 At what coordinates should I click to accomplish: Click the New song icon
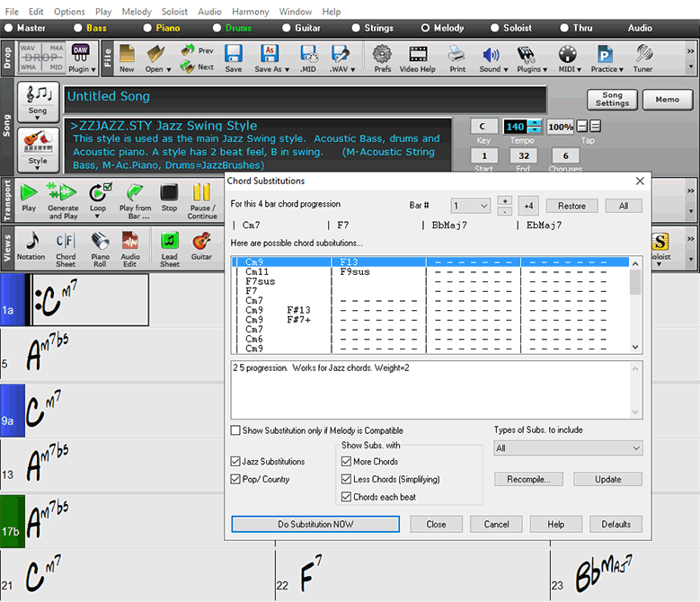127,55
